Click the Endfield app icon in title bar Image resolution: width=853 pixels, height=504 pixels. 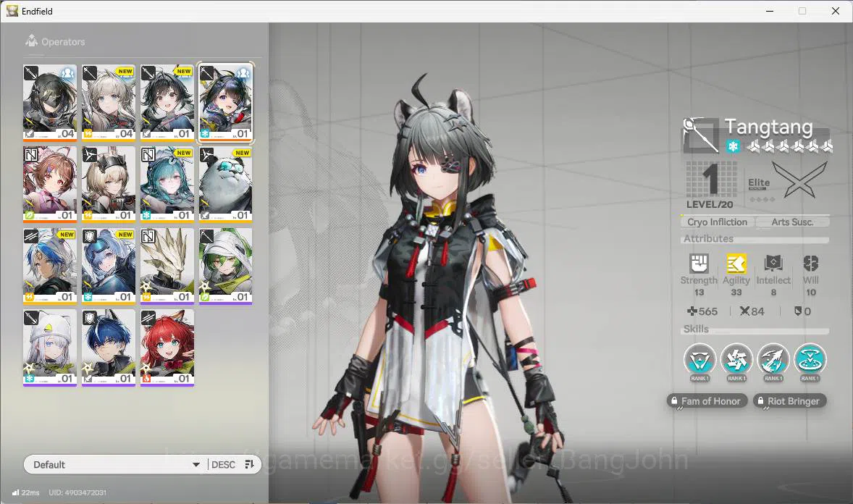coord(12,11)
